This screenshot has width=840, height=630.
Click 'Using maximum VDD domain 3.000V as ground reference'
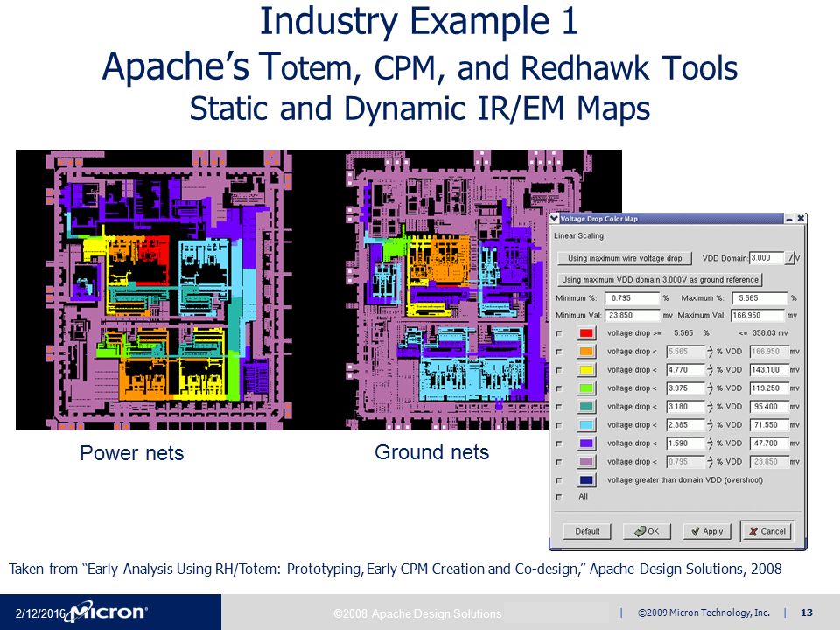660,280
